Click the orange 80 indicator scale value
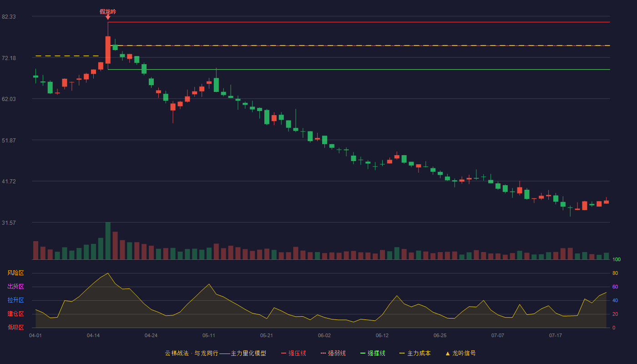The width and height of the screenshot is (637, 364). (x=615, y=273)
